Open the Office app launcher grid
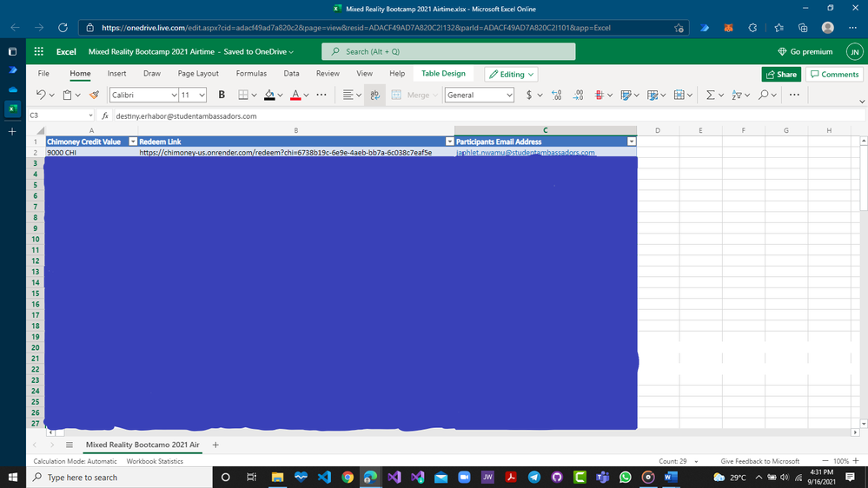868x488 pixels. (39, 51)
